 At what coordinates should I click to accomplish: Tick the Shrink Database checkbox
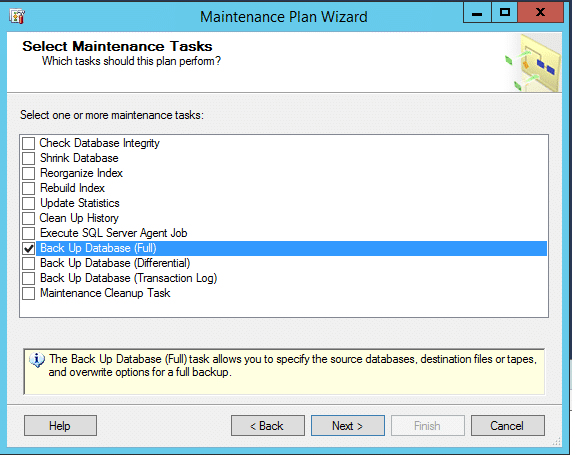pos(28,158)
